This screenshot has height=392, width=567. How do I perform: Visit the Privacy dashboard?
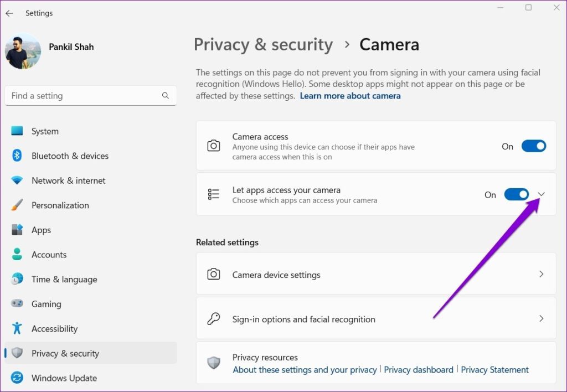pyautogui.click(x=419, y=369)
